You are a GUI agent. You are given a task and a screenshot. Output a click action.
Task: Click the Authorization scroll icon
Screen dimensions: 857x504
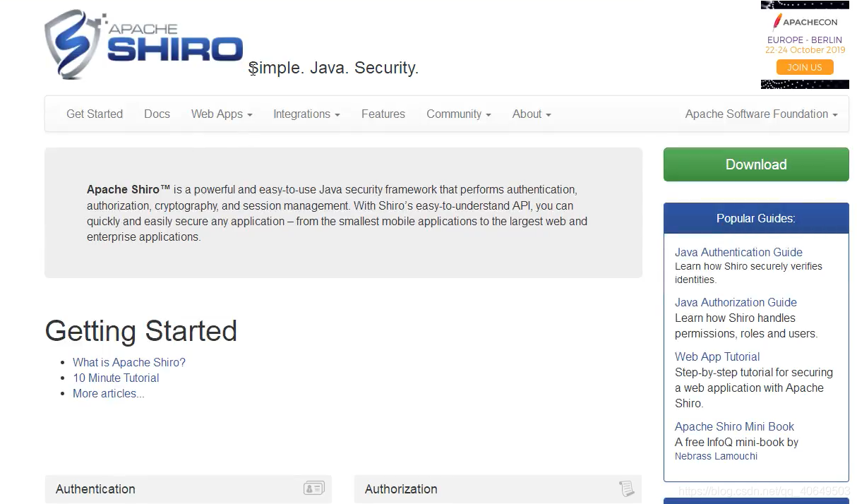coord(626,488)
